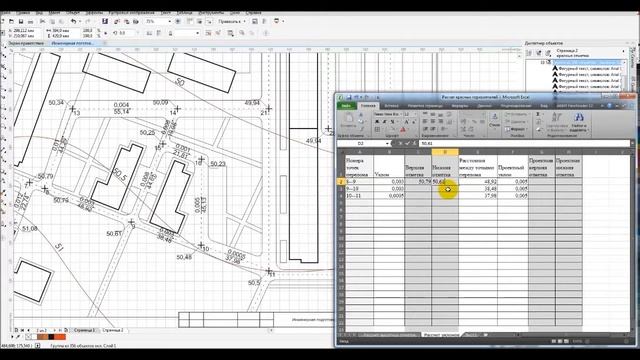Image resolution: width=640 pixels, height=360 pixels.
Task: Open the Excel Вид ribbon tab
Action: [x=544, y=106]
